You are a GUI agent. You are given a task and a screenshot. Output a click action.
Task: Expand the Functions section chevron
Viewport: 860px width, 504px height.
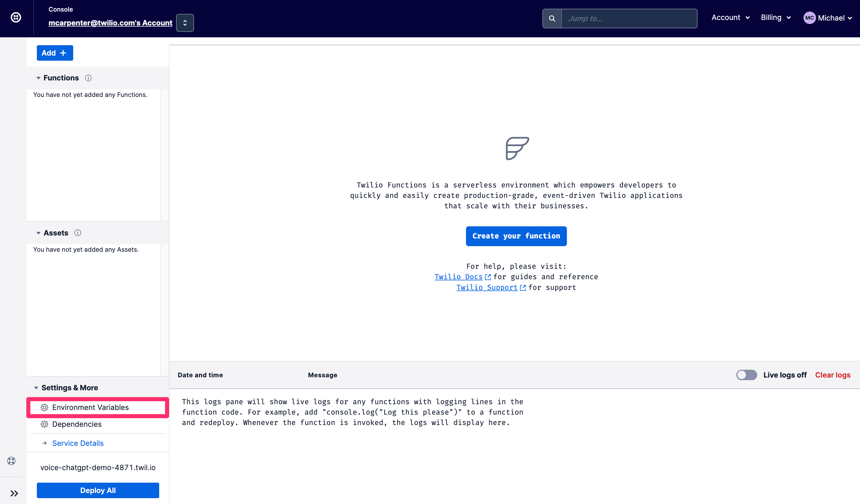39,78
